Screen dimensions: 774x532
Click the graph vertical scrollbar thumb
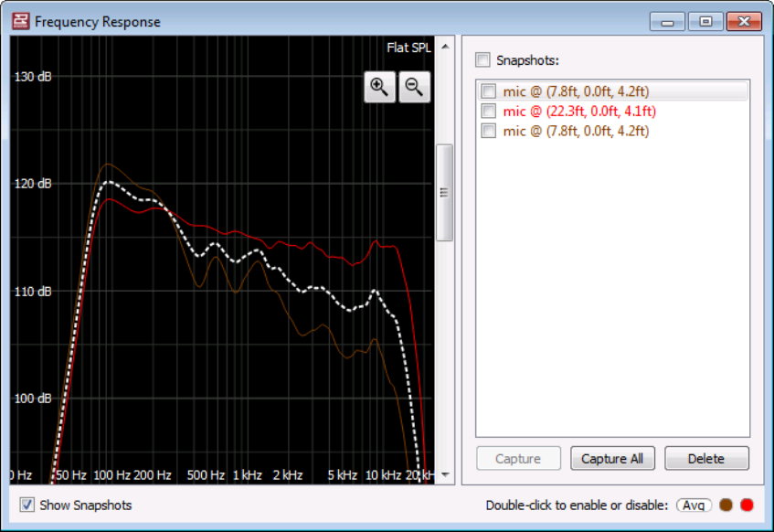444,193
